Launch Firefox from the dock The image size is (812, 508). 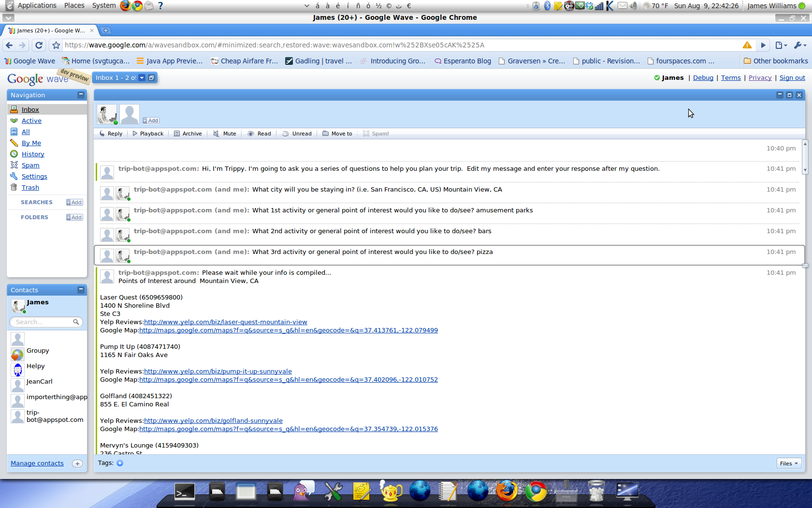[x=507, y=492]
